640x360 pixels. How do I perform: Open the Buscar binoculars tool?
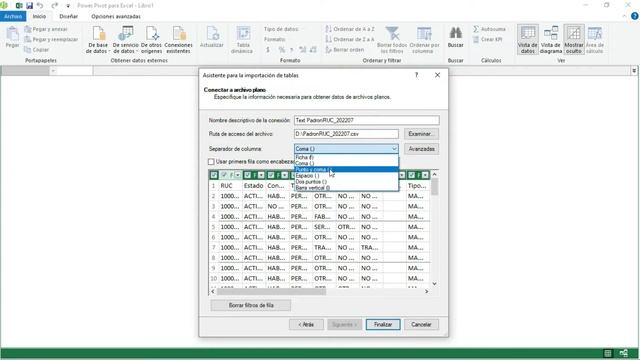point(456,38)
